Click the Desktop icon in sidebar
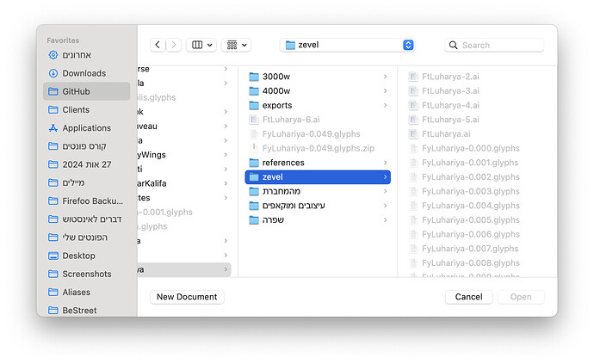The image size is (594, 364). click(x=53, y=256)
